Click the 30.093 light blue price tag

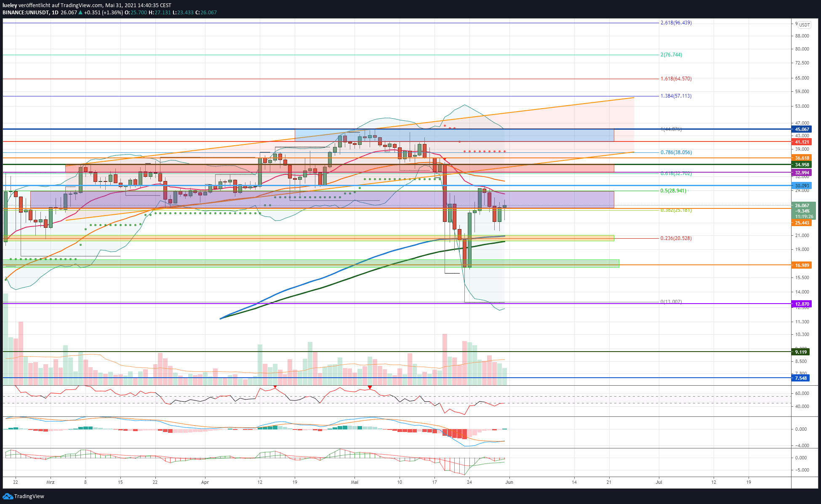[x=802, y=186]
